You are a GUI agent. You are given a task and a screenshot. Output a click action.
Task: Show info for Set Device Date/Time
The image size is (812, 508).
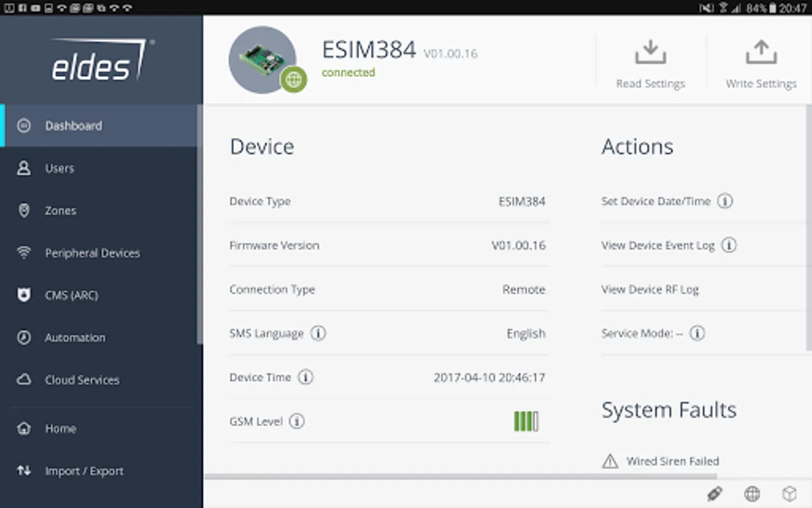click(725, 201)
